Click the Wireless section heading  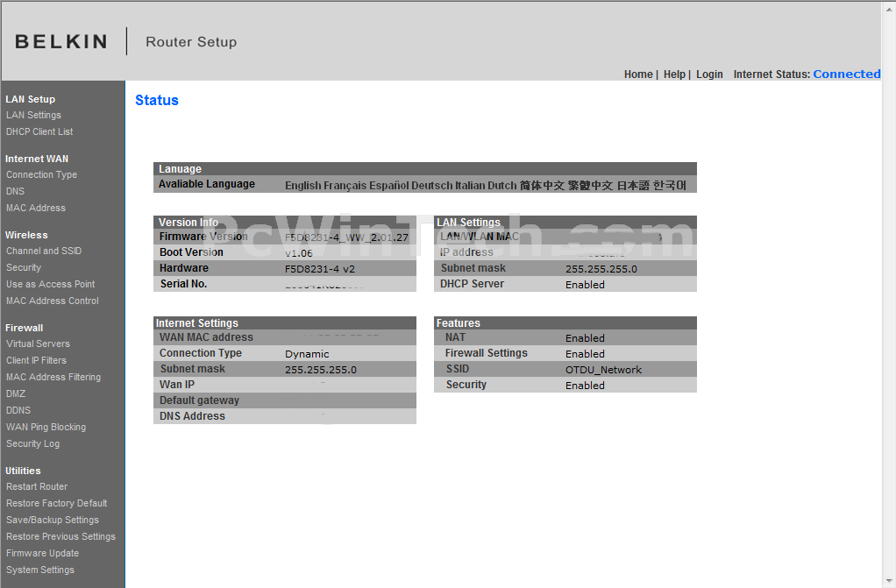pyautogui.click(x=26, y=235)
